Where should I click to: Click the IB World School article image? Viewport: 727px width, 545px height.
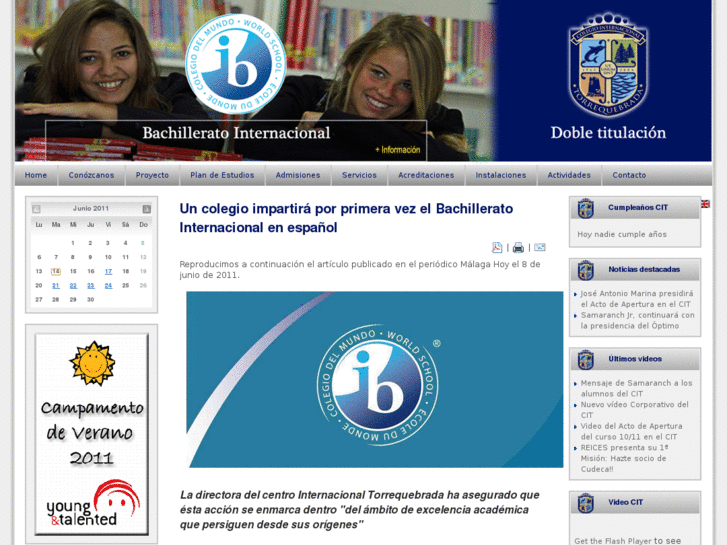pyautogui.click(x=375, y=379)
